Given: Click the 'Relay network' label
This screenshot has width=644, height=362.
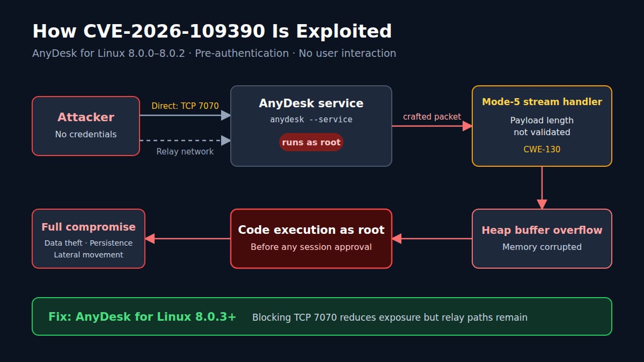Looking at the screenshot, I should [x=185, y=152].
